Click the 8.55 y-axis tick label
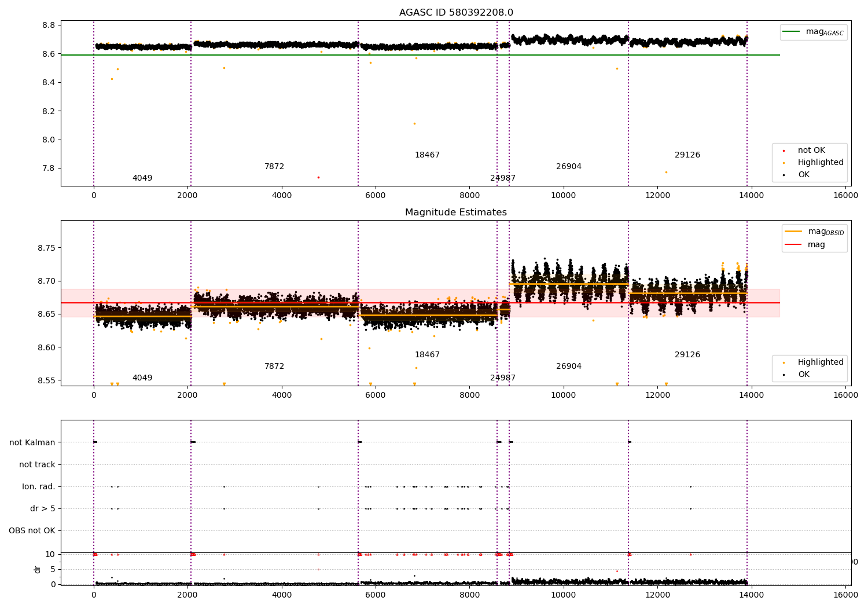This screenshot has width=868, height=608. coord(46,381)
